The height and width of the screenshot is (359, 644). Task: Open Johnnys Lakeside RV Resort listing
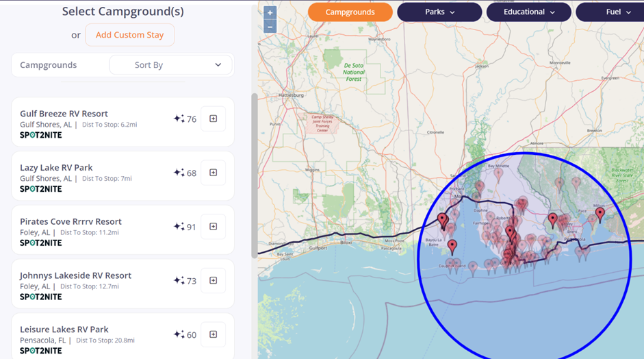75,275
